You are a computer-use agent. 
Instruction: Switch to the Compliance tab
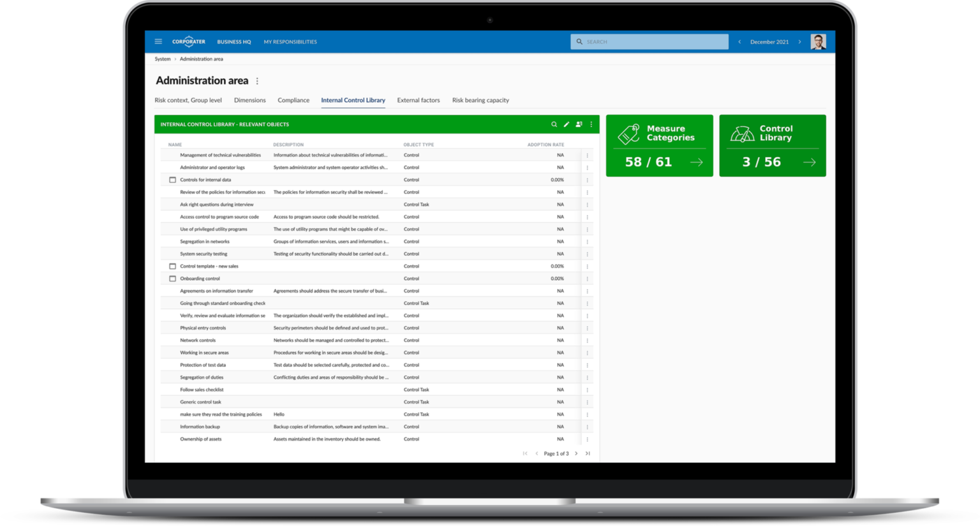(x=293, y=100)
